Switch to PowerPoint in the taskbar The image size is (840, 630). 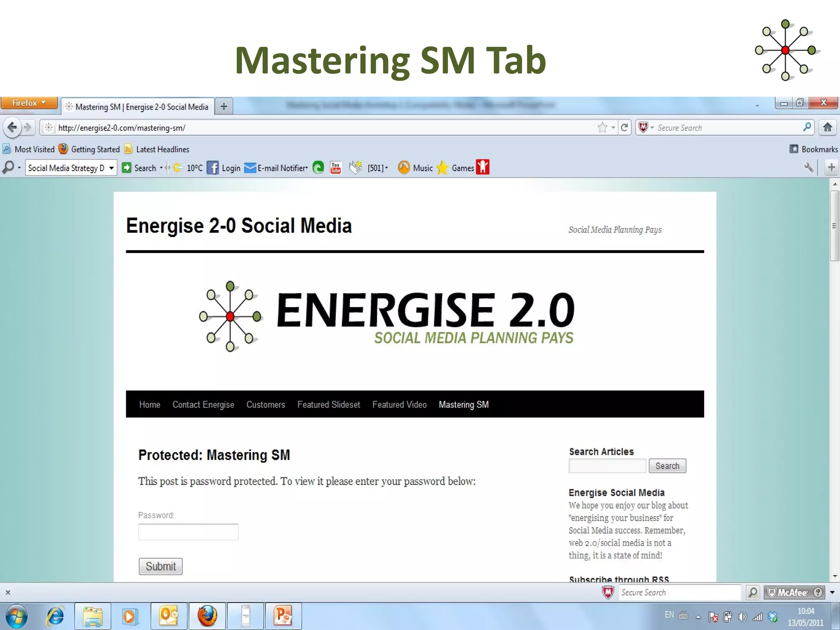[283, 616]
